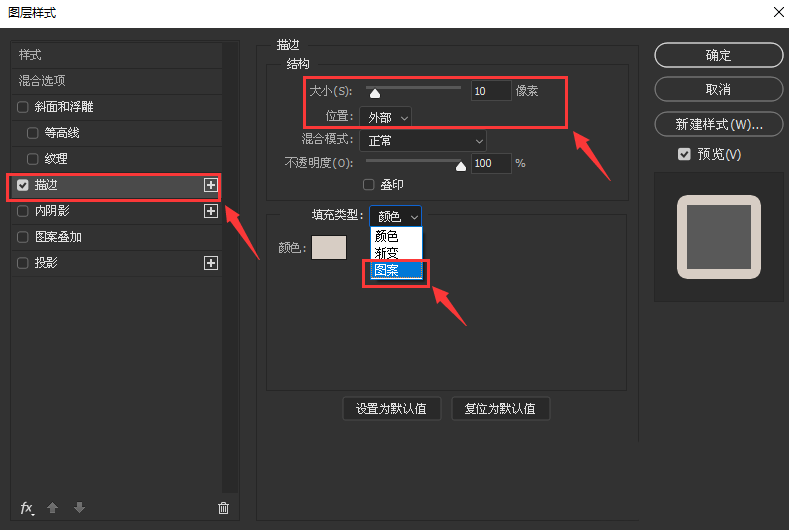The height and width of the screenshot is (530, 789).
Task: Choose 颜色 from fill type list
Action: tap(397, 236)
